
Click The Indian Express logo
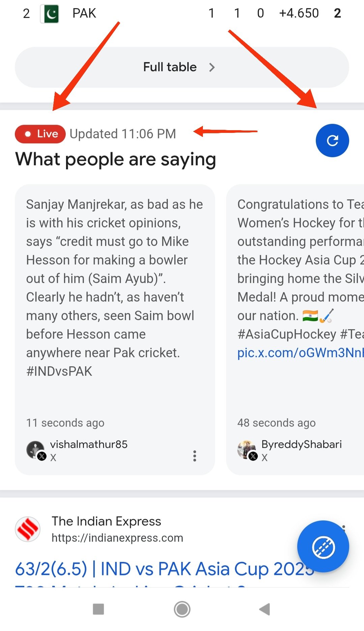point(27,529)
